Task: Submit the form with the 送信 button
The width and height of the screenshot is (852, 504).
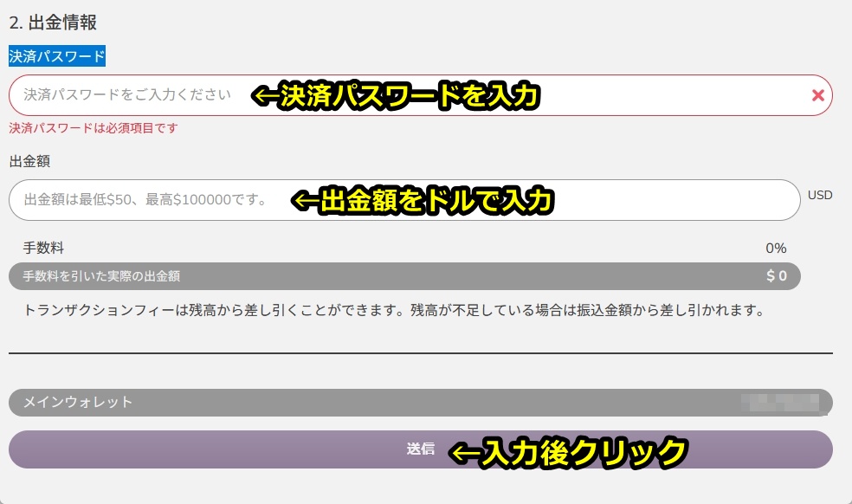Action: coord(421,449)
